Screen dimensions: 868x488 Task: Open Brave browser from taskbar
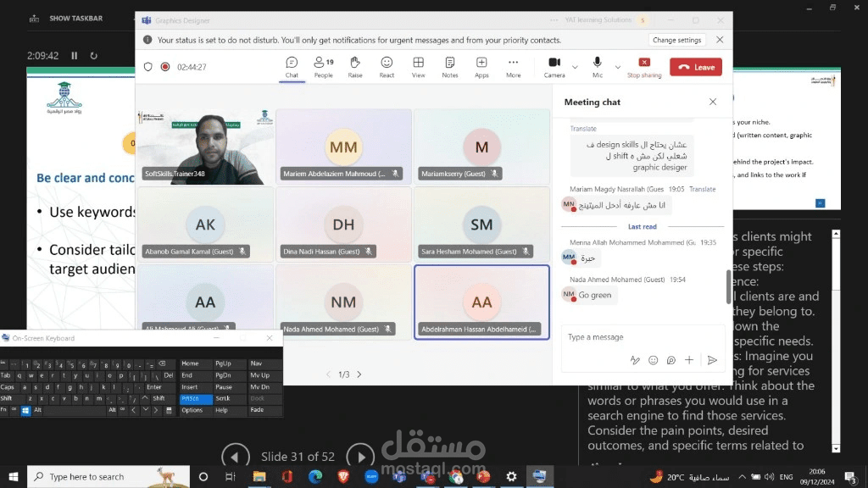(343, 476)
